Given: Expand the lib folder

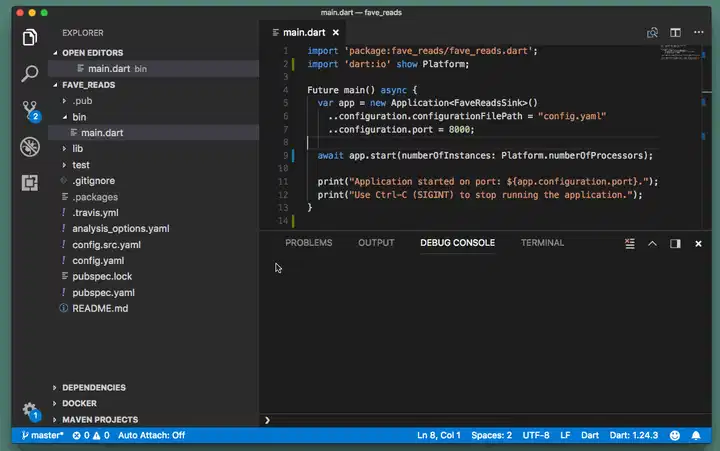Looking at the screenshot, I should (77, 148).
